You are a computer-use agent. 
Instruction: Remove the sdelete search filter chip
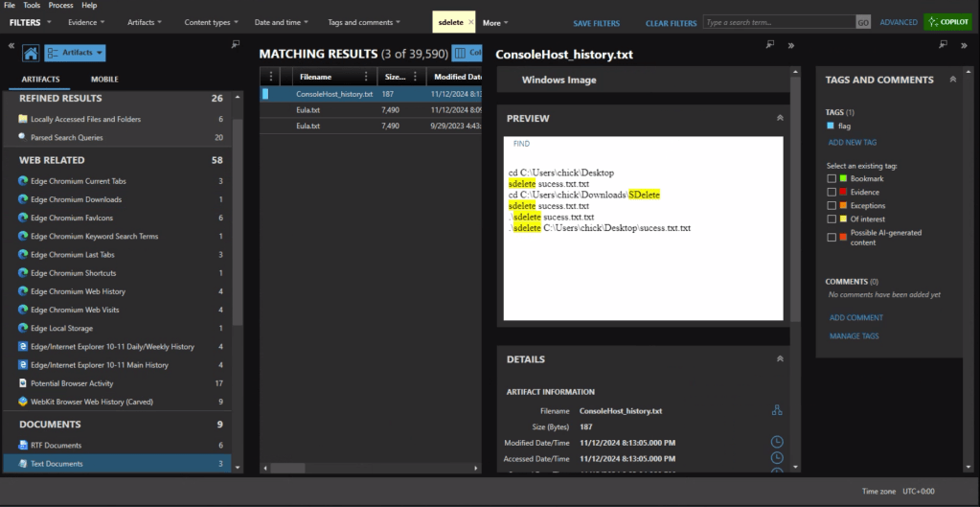(x=470, y=22)
